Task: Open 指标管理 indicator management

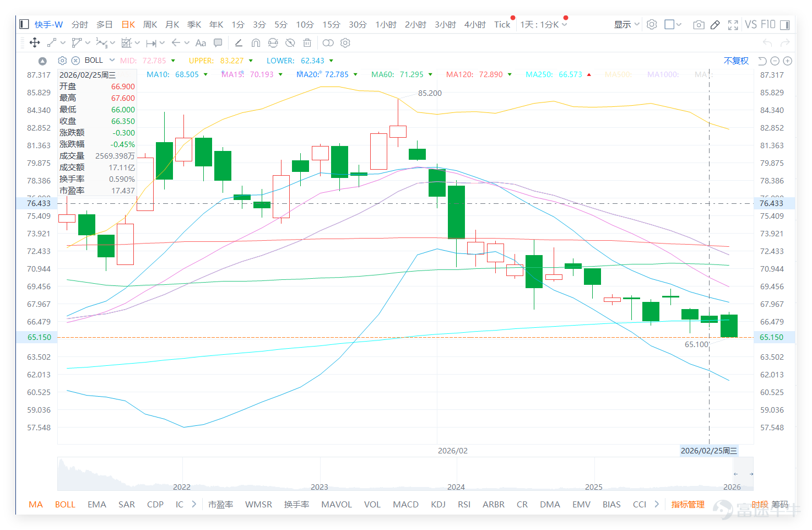Action: tap(688, 504)
